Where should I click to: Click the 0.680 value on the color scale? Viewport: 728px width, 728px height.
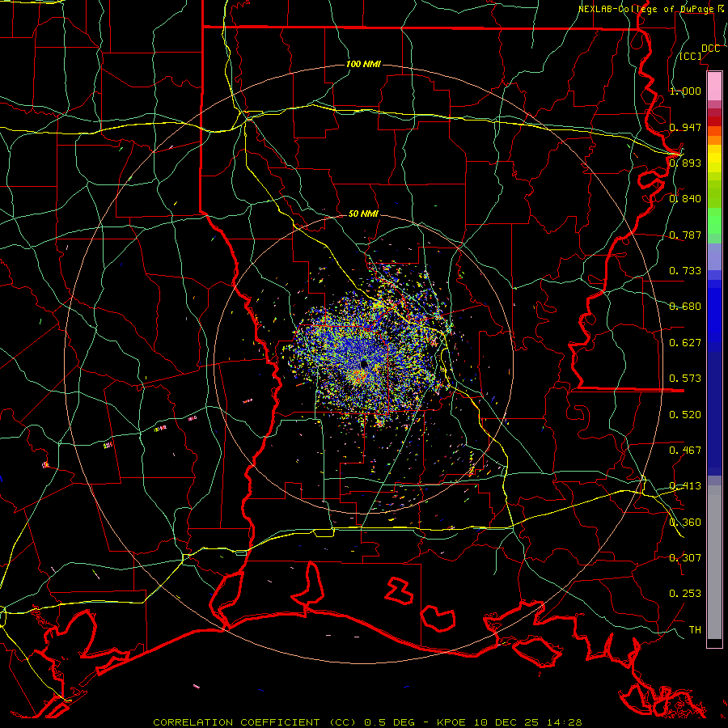685,306
